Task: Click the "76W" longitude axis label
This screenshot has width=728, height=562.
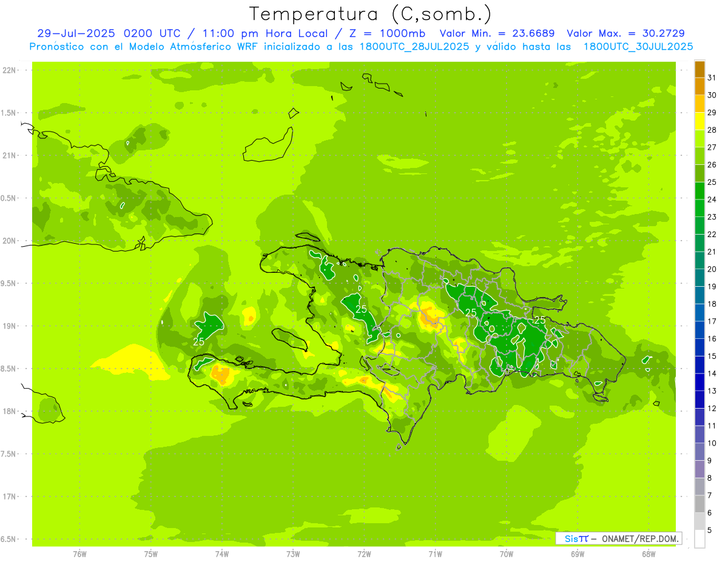Action: (x=79, y=555)
